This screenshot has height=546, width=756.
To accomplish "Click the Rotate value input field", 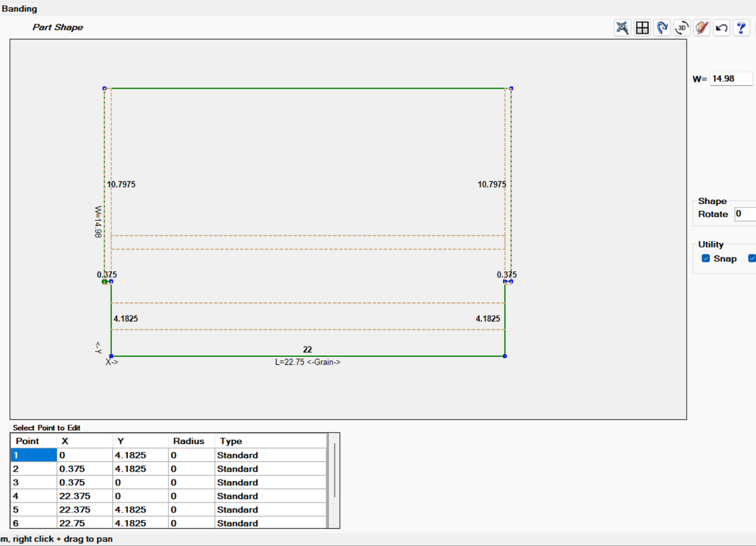I will click(745, 214).
